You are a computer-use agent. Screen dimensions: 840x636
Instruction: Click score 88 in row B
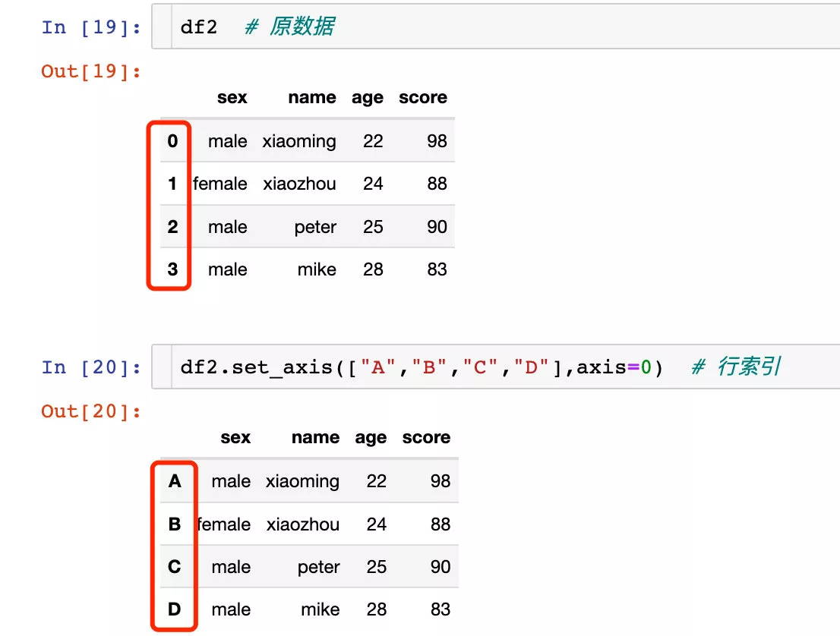point(441,524)
